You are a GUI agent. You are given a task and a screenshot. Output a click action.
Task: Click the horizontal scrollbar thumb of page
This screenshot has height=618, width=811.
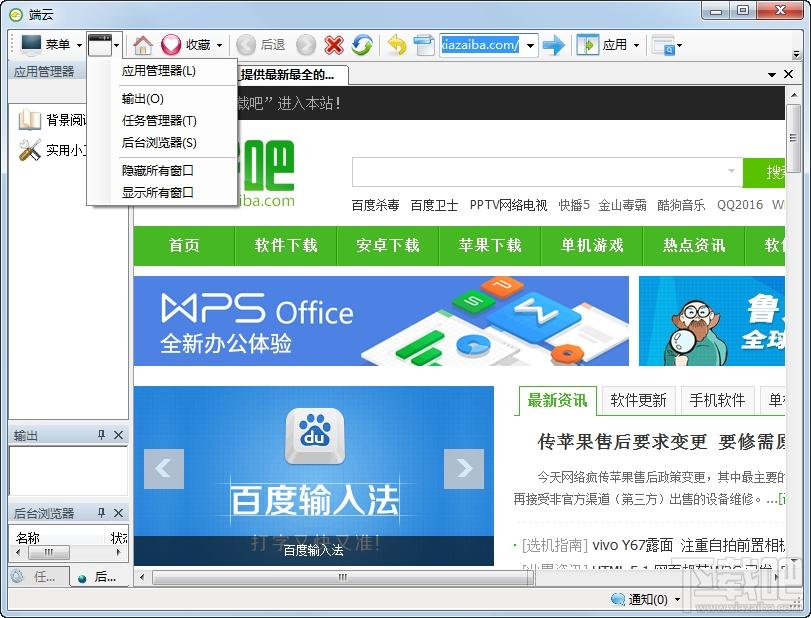point(343,577)
